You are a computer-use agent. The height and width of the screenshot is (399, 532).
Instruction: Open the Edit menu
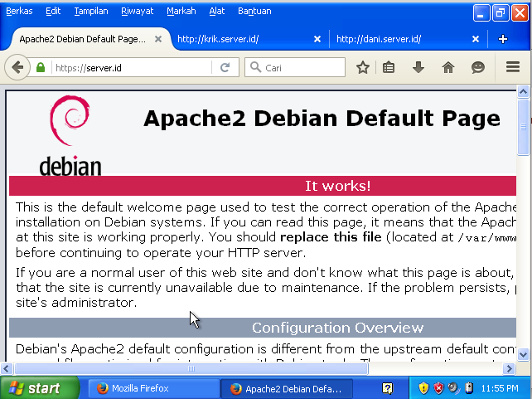(x=53, y=12)
